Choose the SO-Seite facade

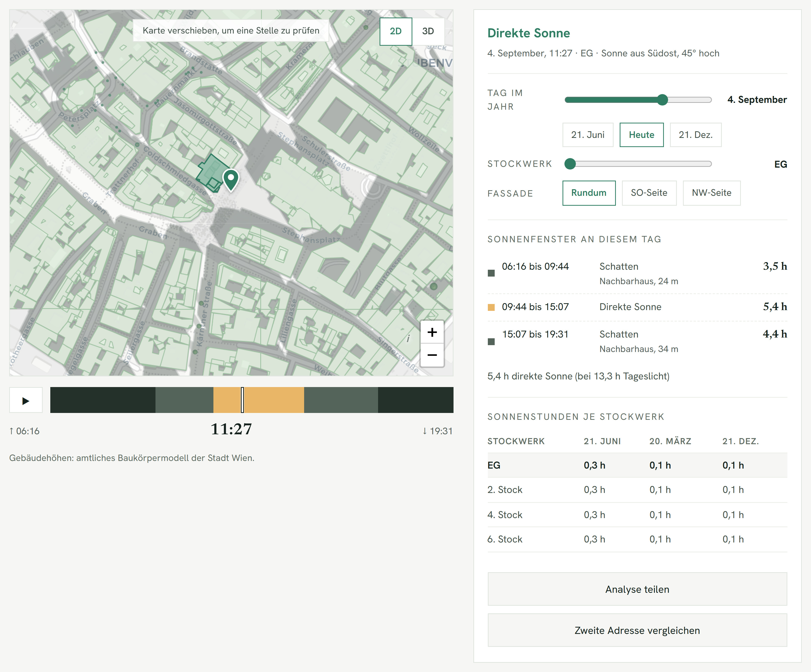[649, 193]
